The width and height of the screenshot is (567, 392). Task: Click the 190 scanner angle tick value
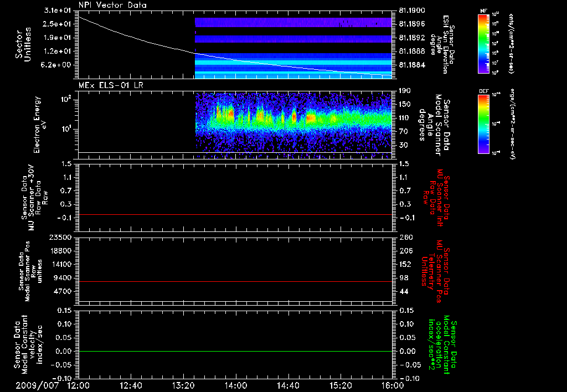tap(405, 90)
